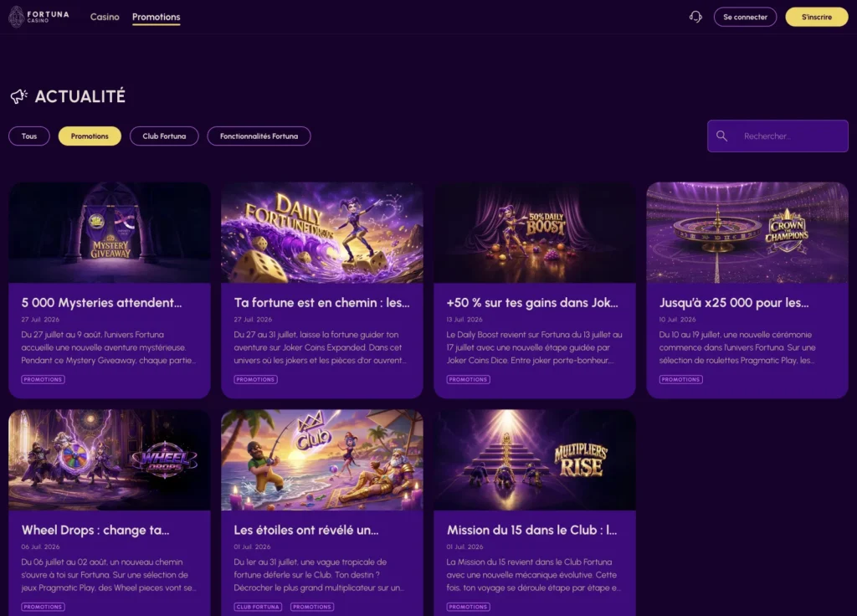Open the Multipliers Rise banner image
The width and height of the screenshot is (857, 616).
535,459
